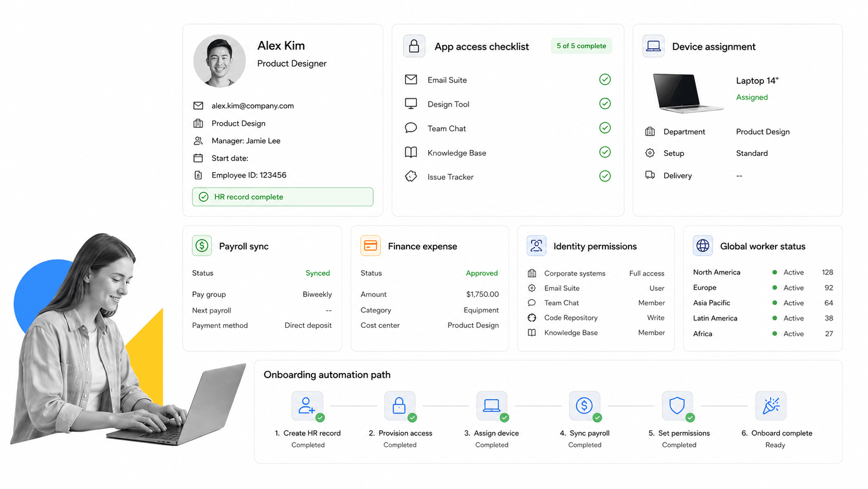
Task: Click the Equipment category value
Action: coord(481,310)
